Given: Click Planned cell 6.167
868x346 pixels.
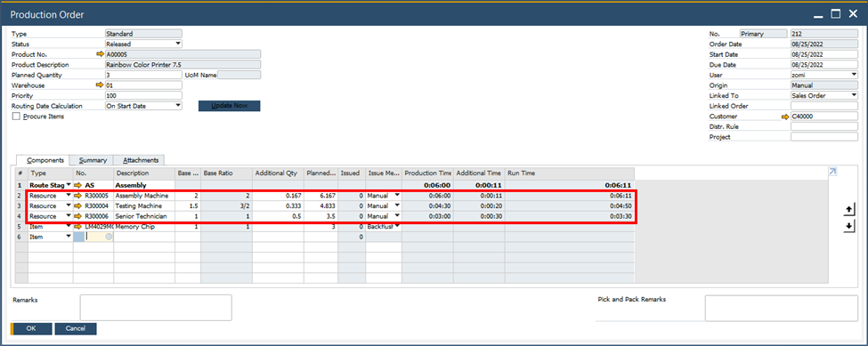Looking at the screenshot, I should pos(320,196).
